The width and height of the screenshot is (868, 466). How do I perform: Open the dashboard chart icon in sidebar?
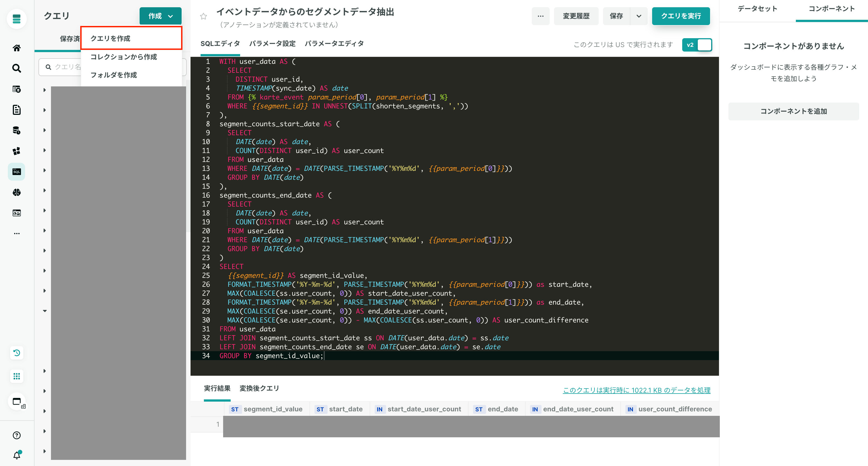click(x=16, y=213)
